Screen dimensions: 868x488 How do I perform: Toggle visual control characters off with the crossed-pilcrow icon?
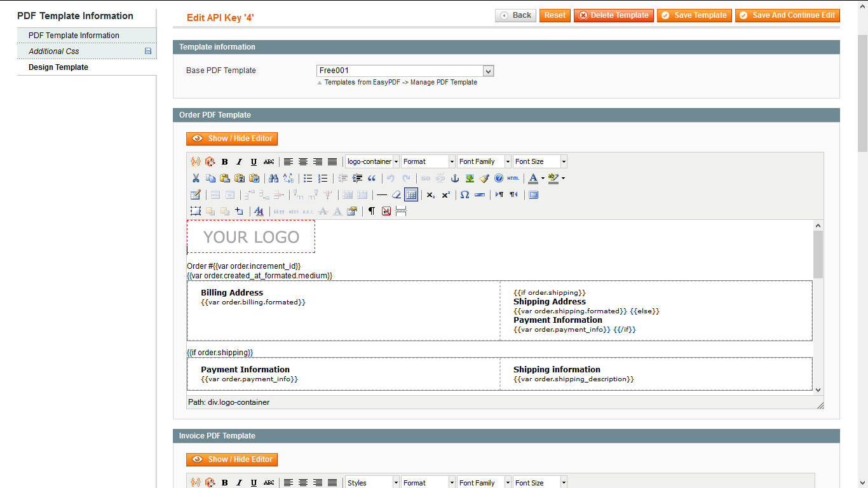385,211
